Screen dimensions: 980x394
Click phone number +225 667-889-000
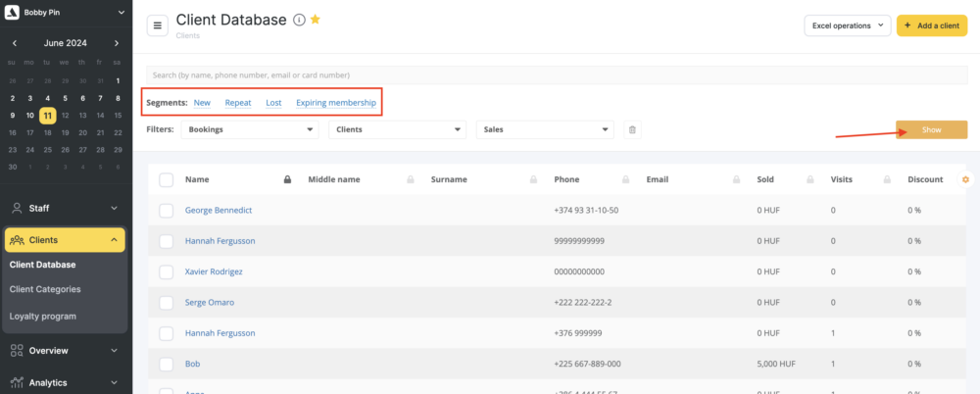point(587,364)
